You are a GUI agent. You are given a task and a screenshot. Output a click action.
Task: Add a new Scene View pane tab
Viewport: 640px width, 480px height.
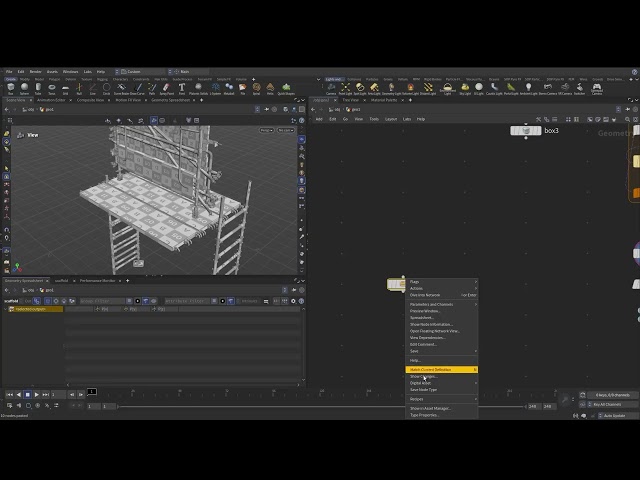(x=202, y=100)
